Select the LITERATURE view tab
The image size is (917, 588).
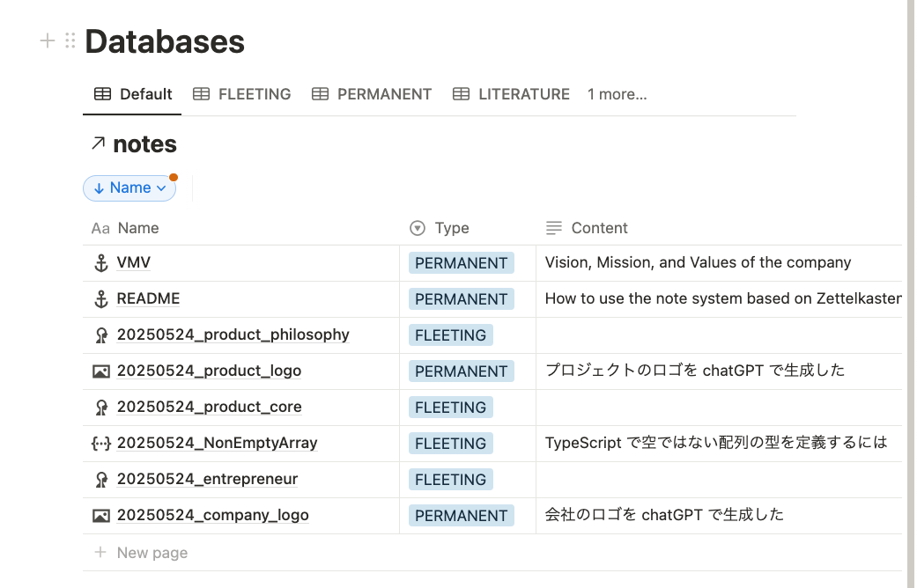(511, 94)
